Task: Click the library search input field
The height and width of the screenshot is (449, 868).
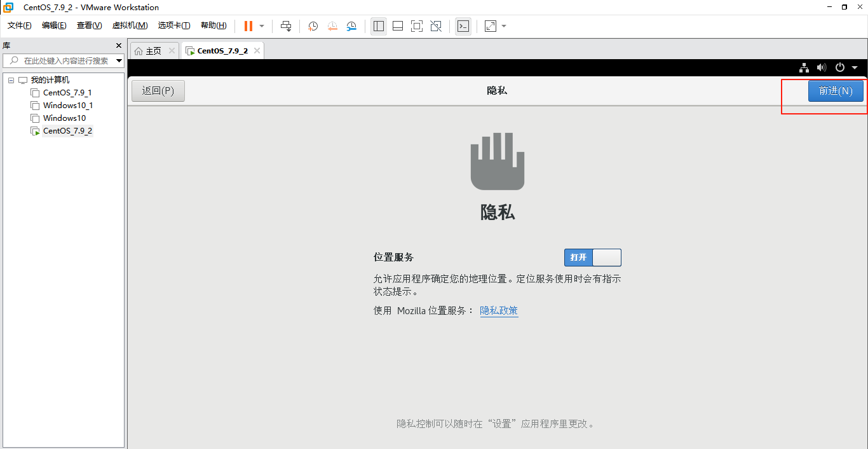Action: coord(65,60)
